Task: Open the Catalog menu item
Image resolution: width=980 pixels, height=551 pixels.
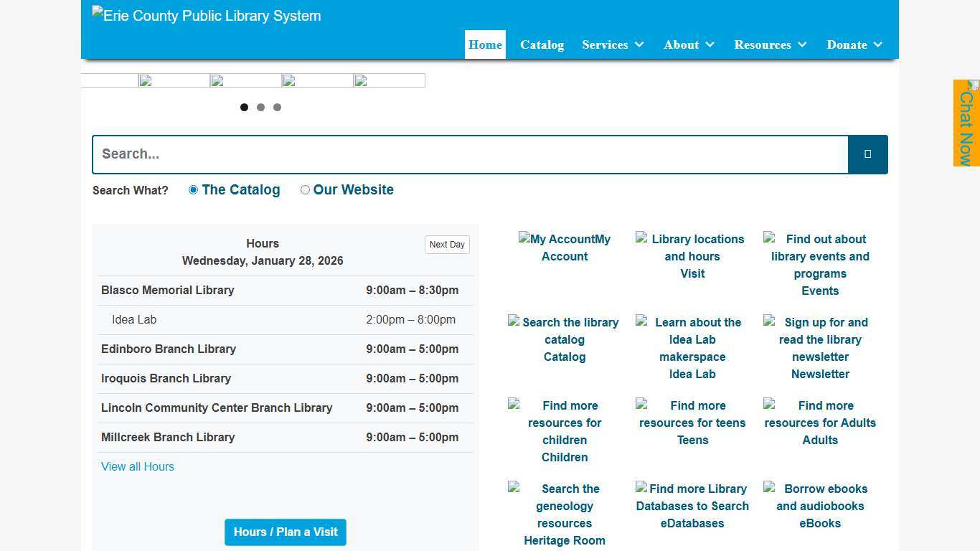Action: click(x=542, y=44)
